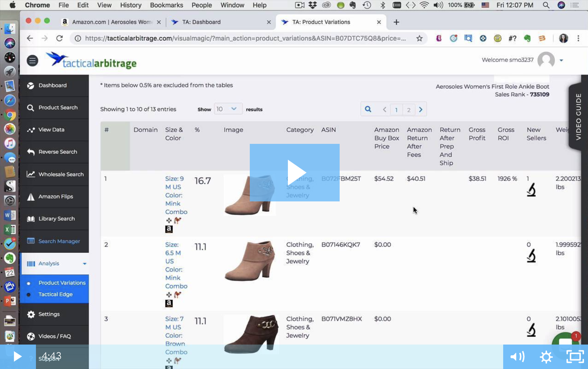Screen dimensions: 588x369
Task: Go to next page with right chevron
Action: point(421,110)
